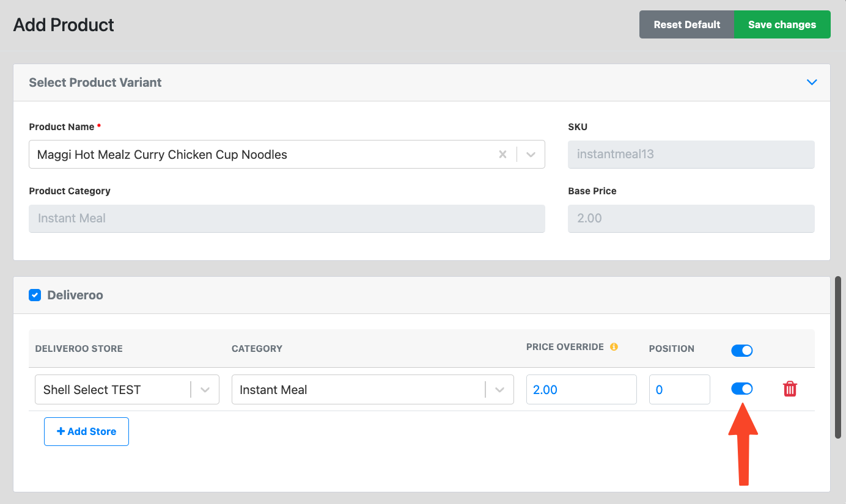Uncheck the Deliveroo checkbox
Screen dimensions: 846x504
(35, 295)
